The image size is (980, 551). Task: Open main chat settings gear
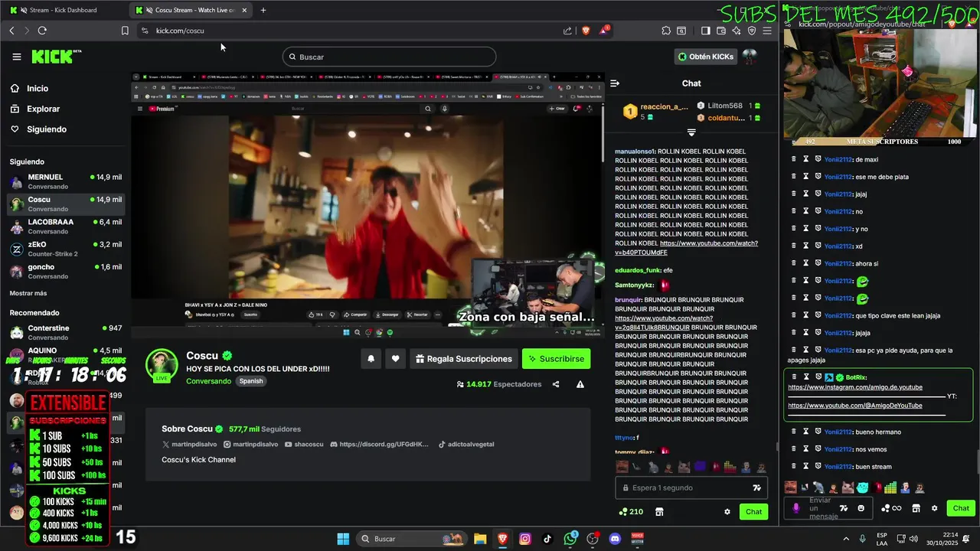coord(727,512)
